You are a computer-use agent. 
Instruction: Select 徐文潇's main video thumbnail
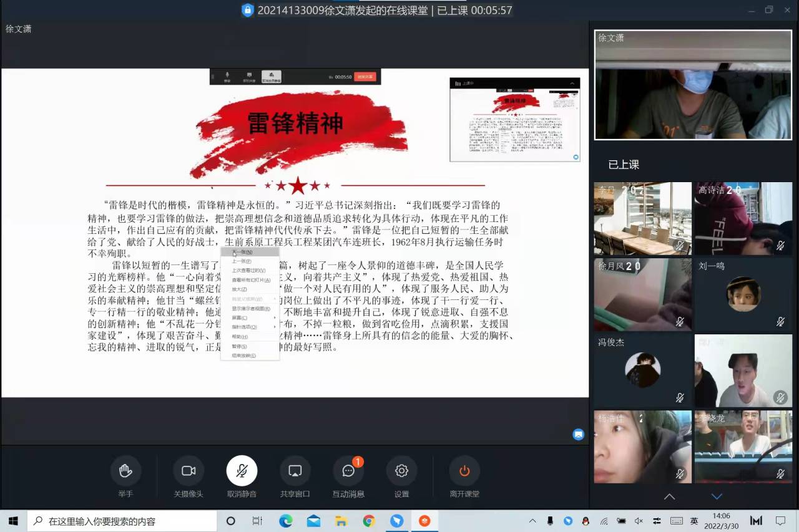pyautogui.click(x=693, y=85)
